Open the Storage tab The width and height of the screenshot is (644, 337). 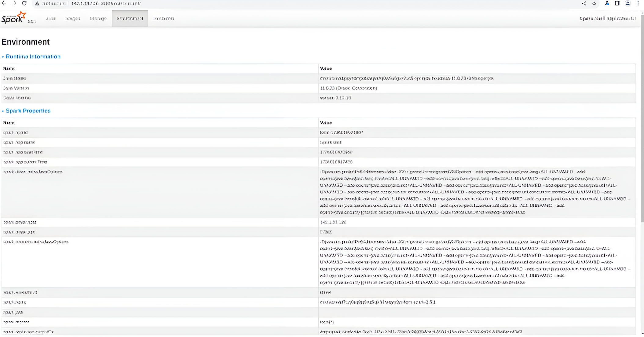(x=98, y=18)
